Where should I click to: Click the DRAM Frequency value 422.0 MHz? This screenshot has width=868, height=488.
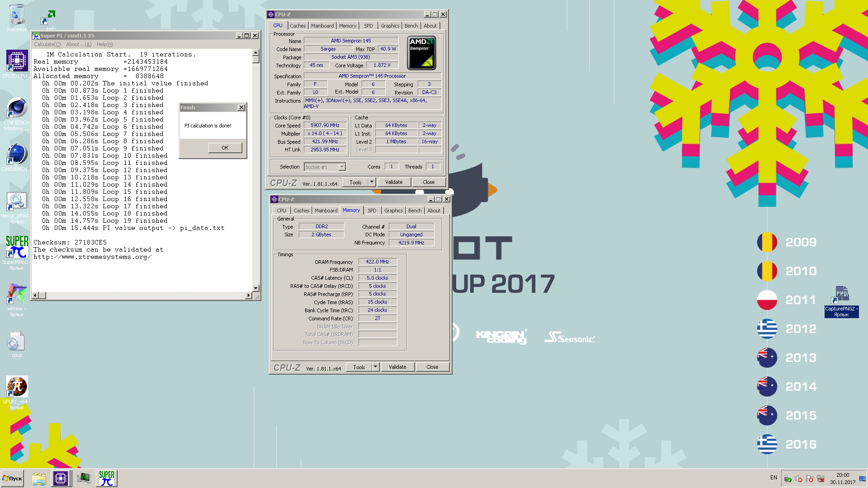(377, 262)
